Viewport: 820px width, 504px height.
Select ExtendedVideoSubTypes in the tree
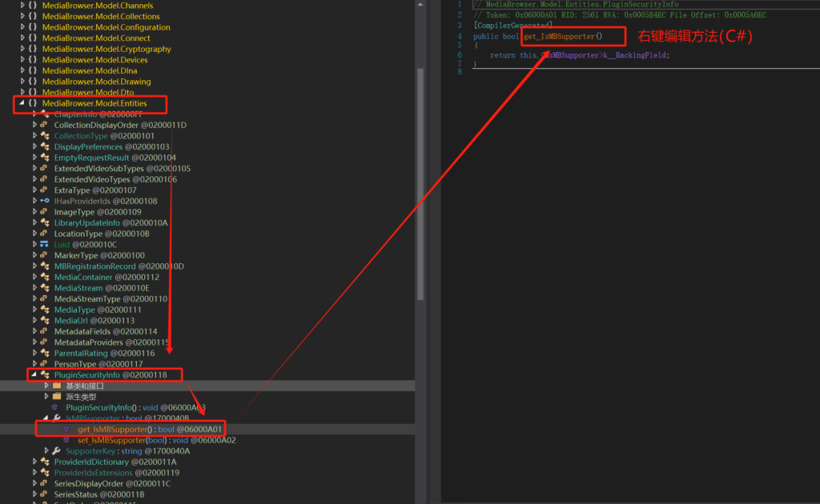123,169
